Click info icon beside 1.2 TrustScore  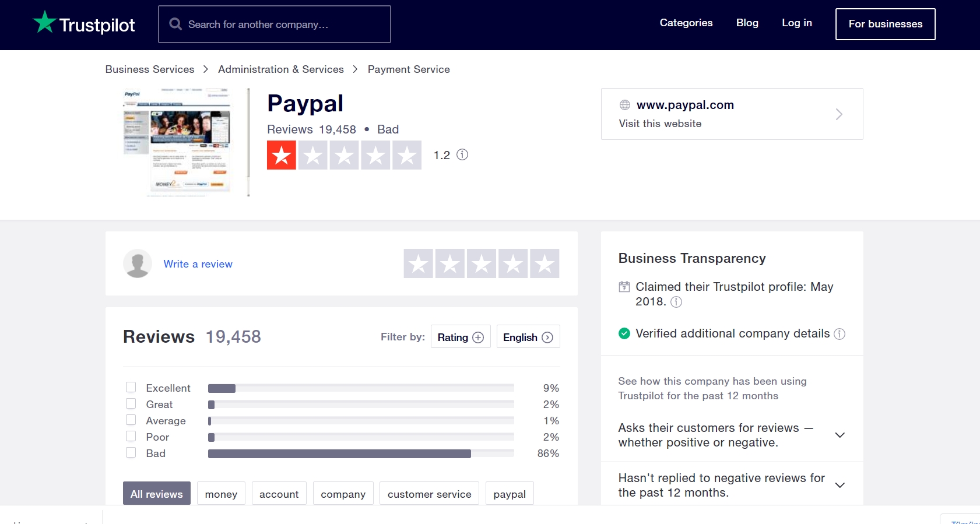pos(462,154)
